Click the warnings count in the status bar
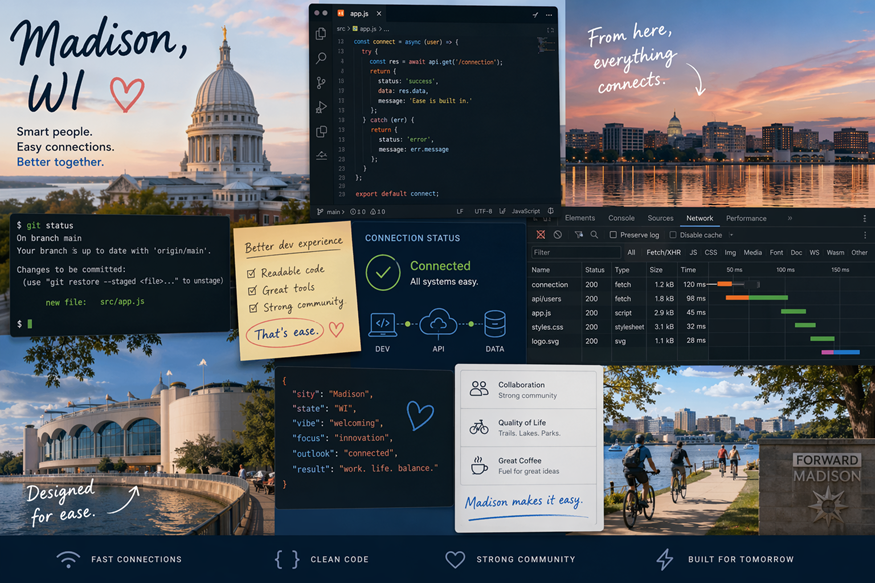The height and width of the screenshot is (583, 875). pyautogui.click(x=378, y=211)
